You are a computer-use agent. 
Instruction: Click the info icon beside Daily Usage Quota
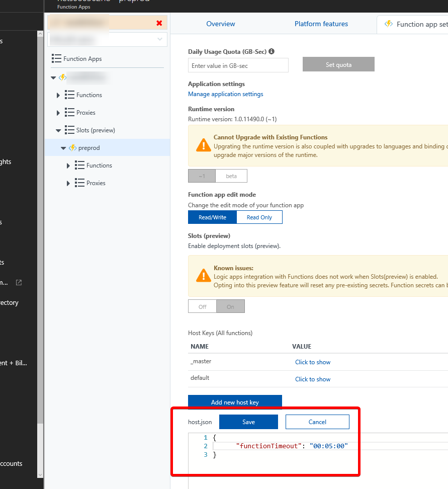[x=271, y=51]
